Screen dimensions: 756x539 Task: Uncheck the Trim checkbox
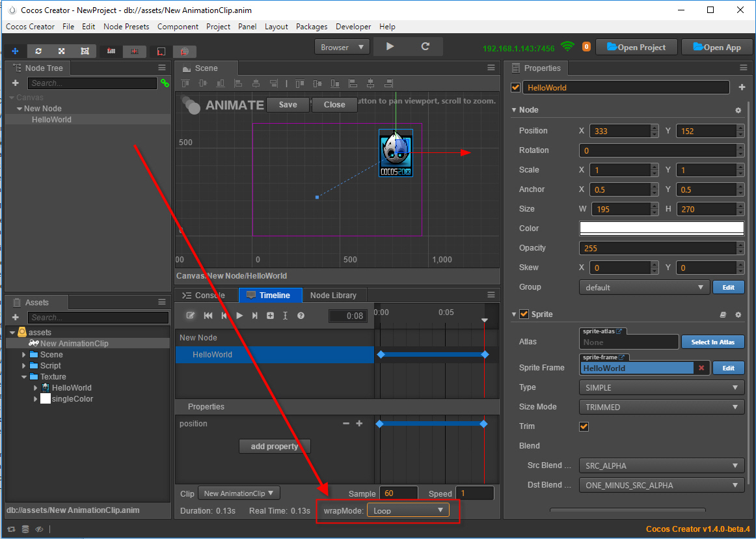pyautogui.click(x=584, y=426)
